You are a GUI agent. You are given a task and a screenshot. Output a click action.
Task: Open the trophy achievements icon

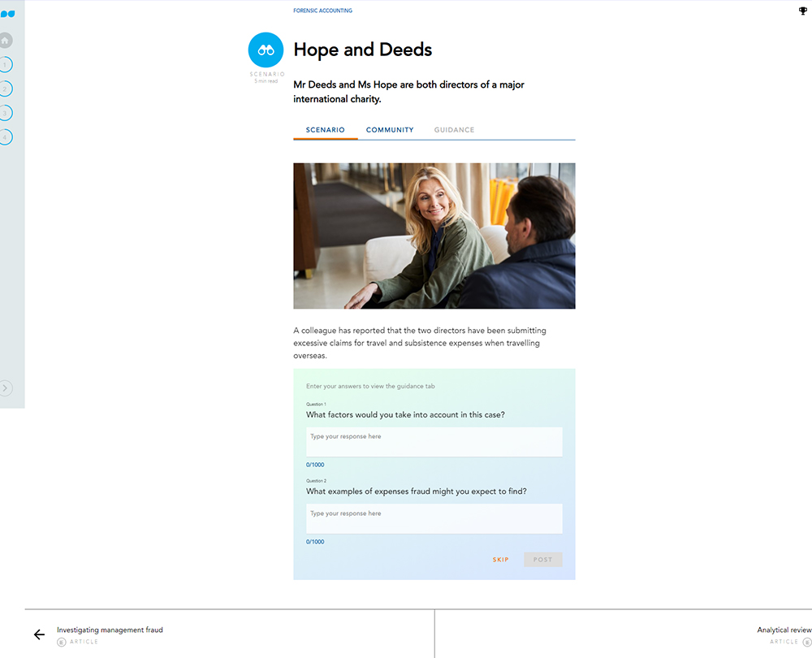click(x=803, y=11)
